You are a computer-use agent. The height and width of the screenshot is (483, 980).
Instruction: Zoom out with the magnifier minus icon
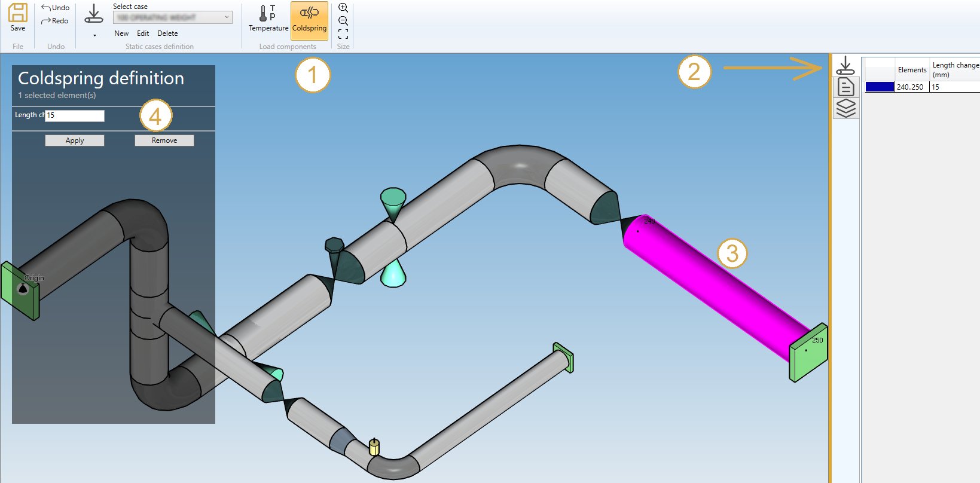tap(343, 21)
